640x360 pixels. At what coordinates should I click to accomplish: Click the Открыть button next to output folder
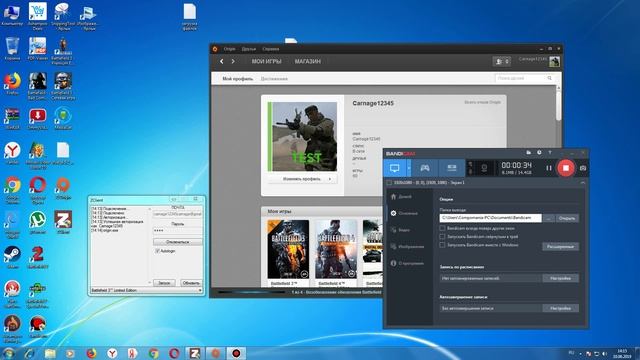(567, 218)
